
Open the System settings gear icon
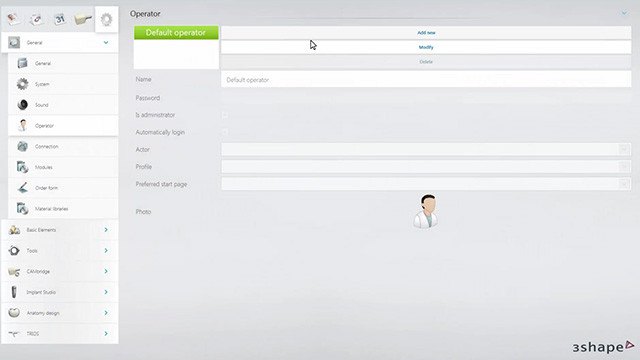[22, 84]
